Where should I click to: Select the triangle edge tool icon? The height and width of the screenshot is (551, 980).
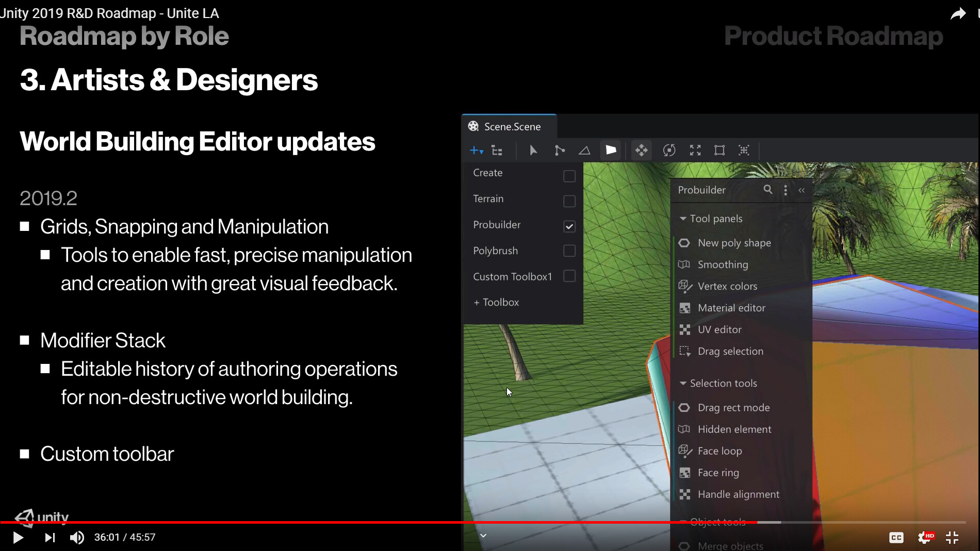pyautogui.click(x=584, y=151)
